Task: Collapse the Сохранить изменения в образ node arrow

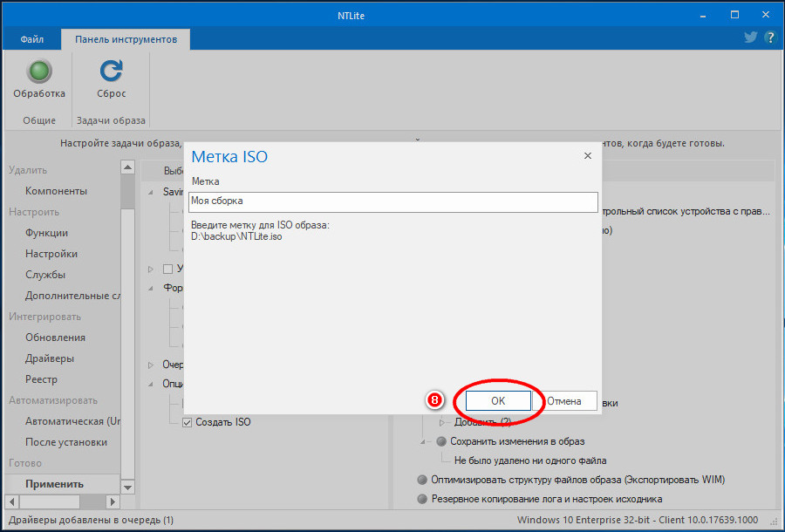Action: tap(423, 441)
